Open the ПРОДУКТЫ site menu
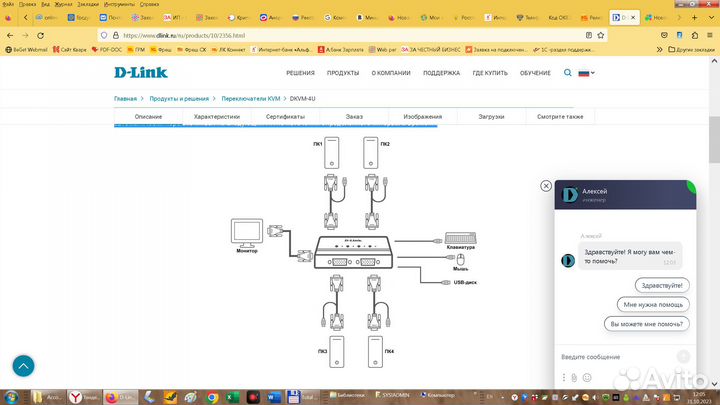Viewport: 720px width, 405px height. pos(343,73)
